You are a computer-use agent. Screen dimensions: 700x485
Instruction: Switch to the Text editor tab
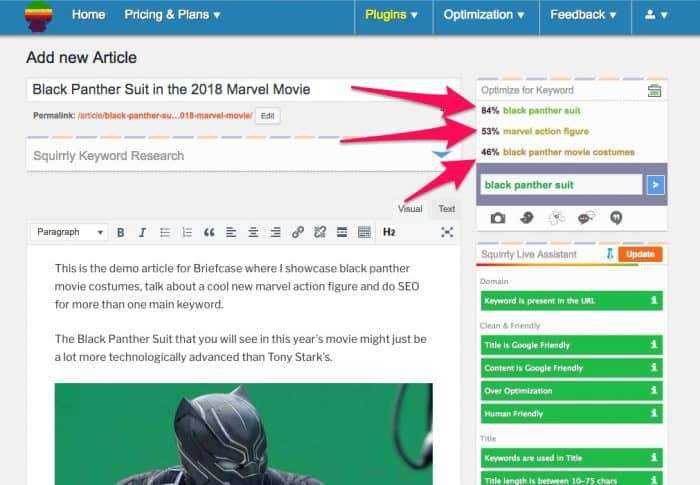pyautogui.click(x=446, y=209)
